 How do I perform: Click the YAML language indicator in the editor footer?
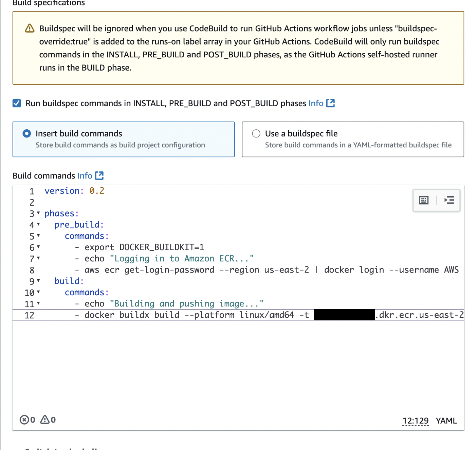tap(446, 421)
